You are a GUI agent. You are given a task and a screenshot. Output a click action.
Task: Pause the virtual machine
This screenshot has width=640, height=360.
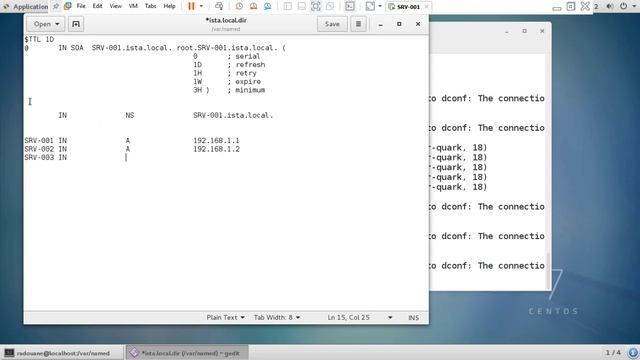(x=191, y=6)
